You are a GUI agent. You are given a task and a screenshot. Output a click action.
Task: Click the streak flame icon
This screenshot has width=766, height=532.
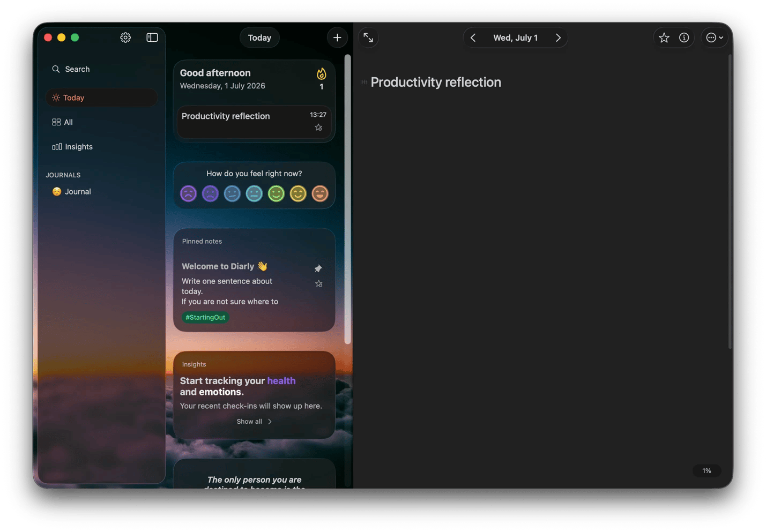coord(321,74)
